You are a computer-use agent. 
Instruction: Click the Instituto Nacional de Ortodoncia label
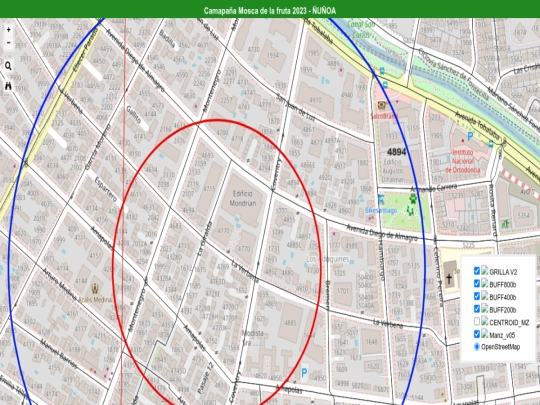[x=463, y=161]
